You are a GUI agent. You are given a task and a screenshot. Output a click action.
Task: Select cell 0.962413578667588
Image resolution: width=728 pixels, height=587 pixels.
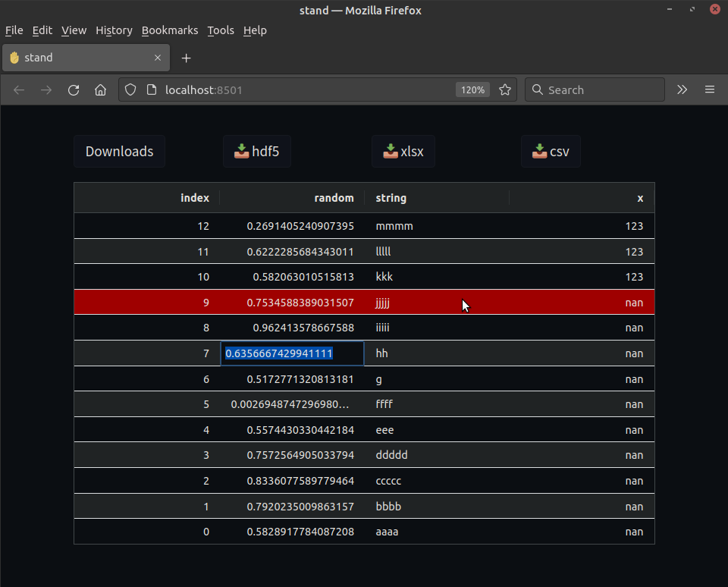[x=292, y=328]
